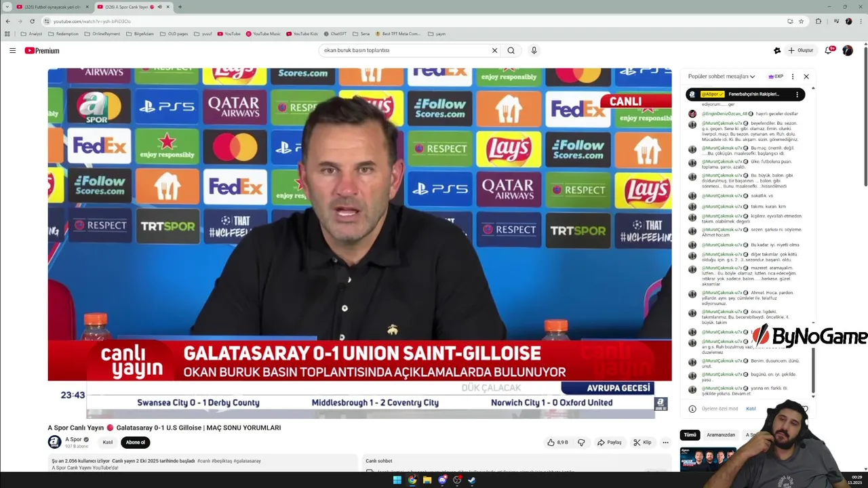Reload the page with the refresh icon
The width and height of the screenshot is (868, 488).
32,21
